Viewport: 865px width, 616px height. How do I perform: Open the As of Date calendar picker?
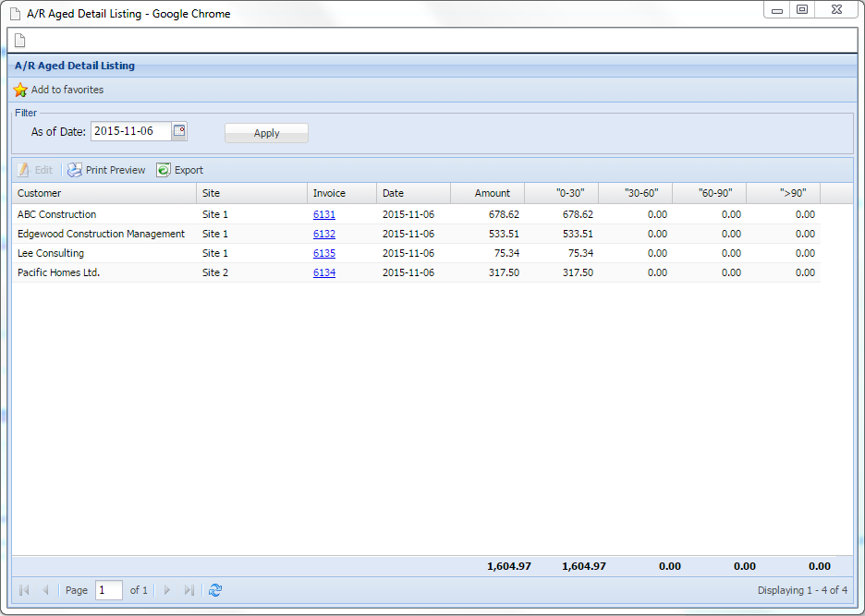(x=180, y=131)
